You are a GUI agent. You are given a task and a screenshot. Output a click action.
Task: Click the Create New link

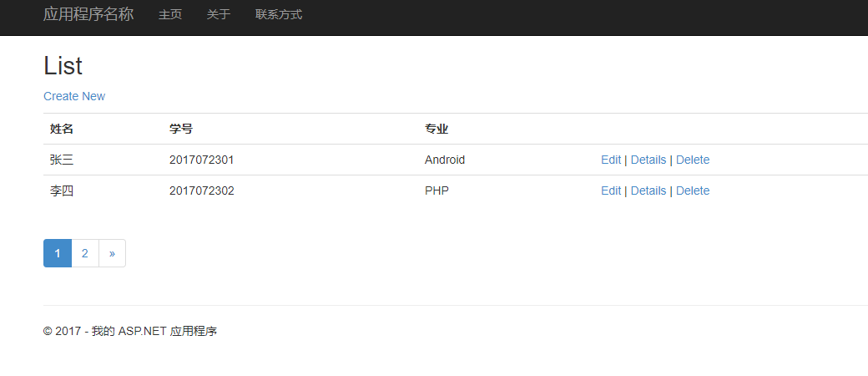tap(74, 96)
